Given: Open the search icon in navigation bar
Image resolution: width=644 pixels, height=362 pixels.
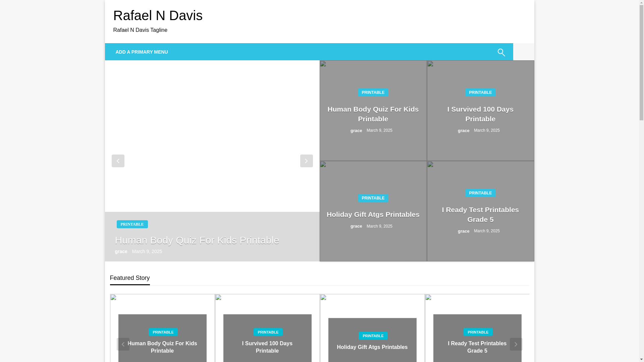Looking at the screenshot, I should coord(501,52).
